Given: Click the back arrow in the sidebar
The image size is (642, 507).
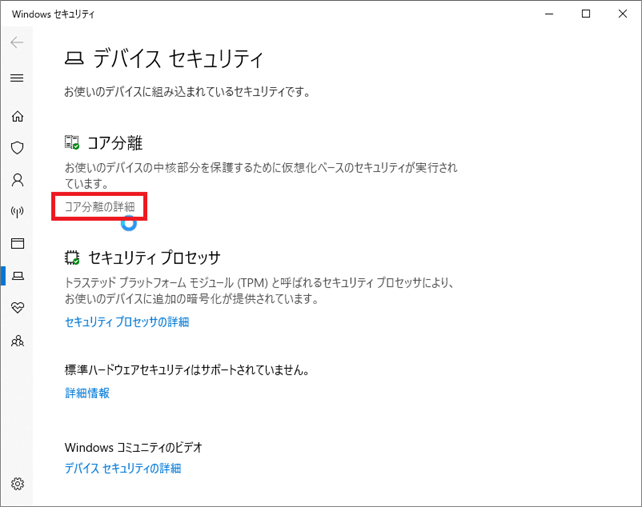Looking at the screenshot, I should 16,43.
